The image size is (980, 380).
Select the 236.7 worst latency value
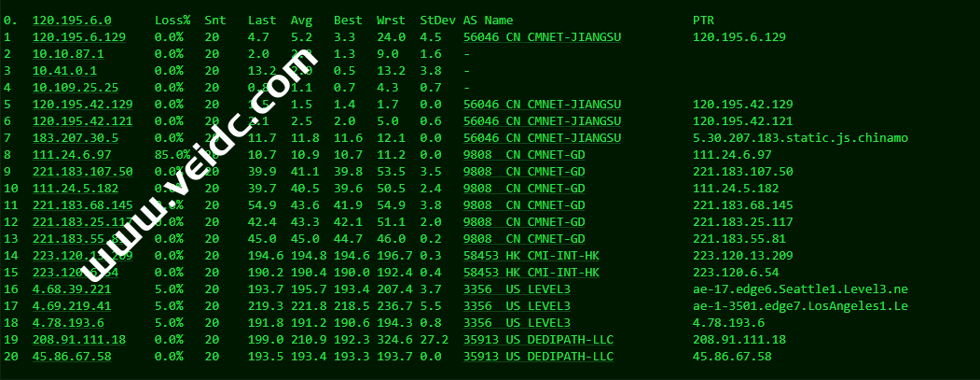(394, 306)
